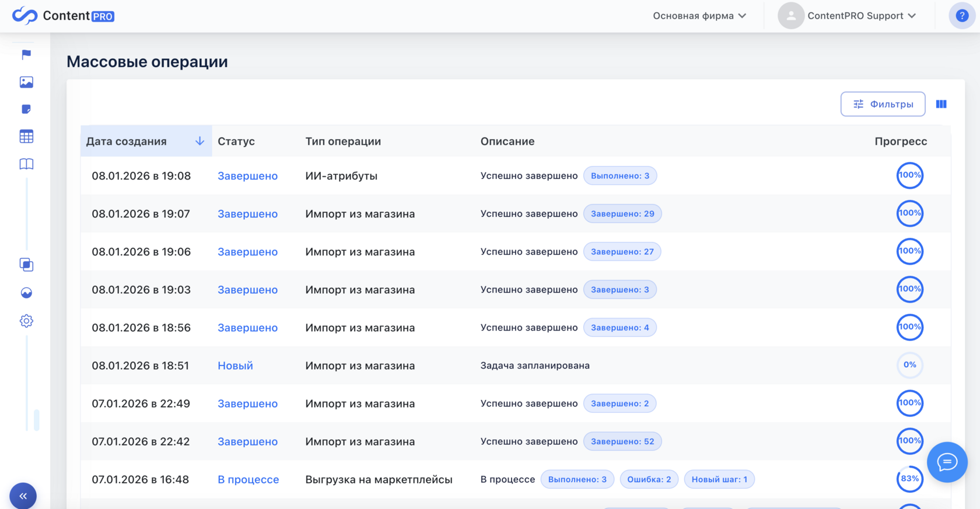Open the Фильтры button

tap(883, 104)
